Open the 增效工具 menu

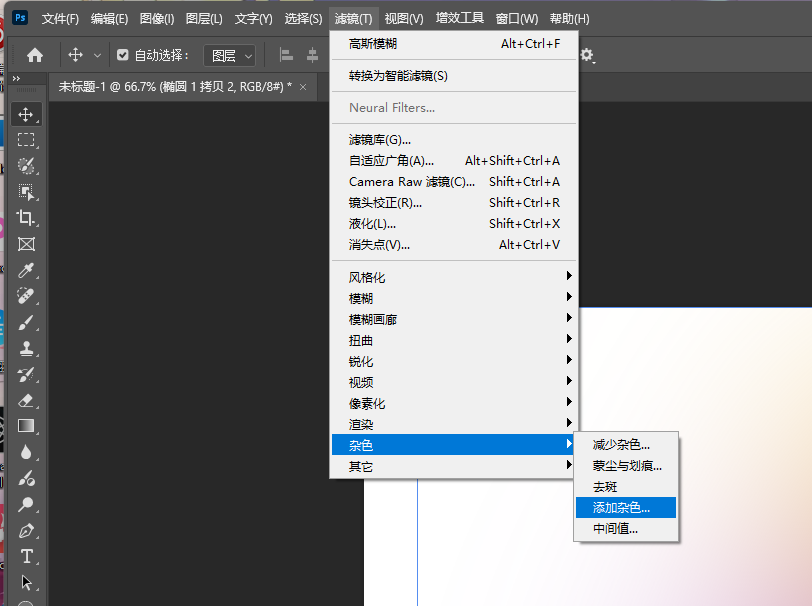pyautogui.click(x=459, y=19)
